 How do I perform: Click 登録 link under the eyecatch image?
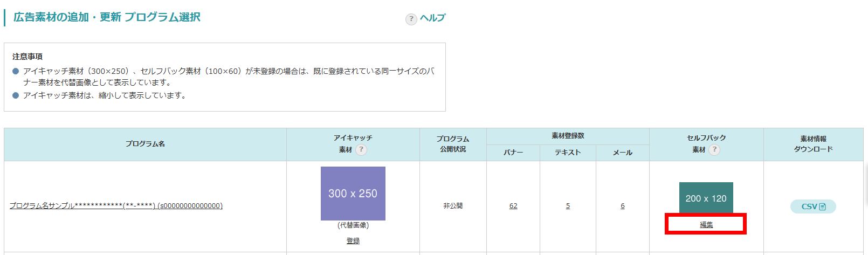pos(353,241)
